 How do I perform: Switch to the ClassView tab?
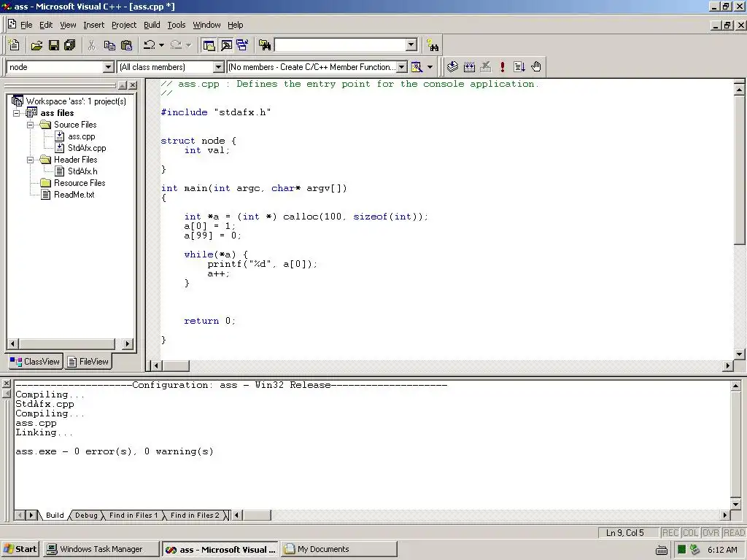[x=35, y=362]
